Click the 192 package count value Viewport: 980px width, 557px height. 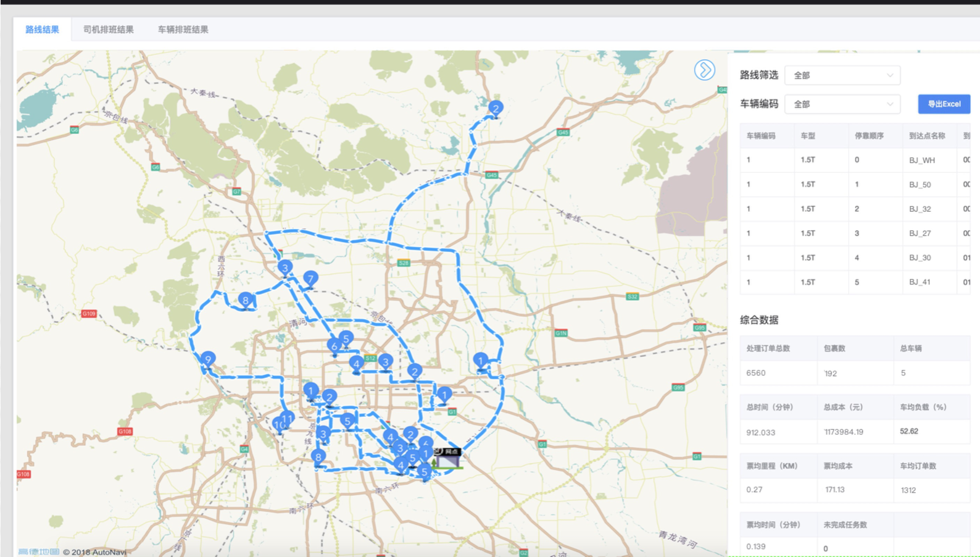click(831, 374)
